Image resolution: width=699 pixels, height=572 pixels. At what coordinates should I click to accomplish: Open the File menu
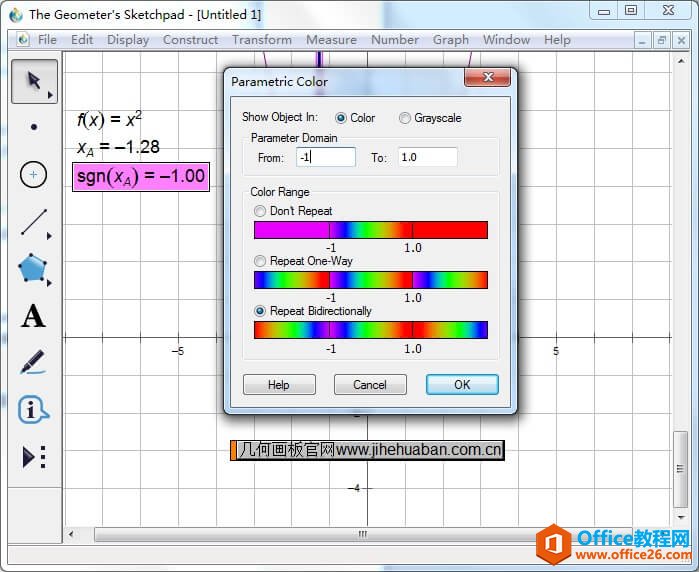tap(47, 40)
